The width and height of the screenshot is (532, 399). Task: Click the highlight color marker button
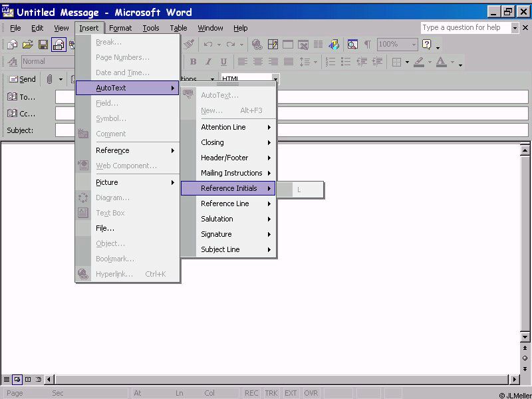tap(418, 62)
